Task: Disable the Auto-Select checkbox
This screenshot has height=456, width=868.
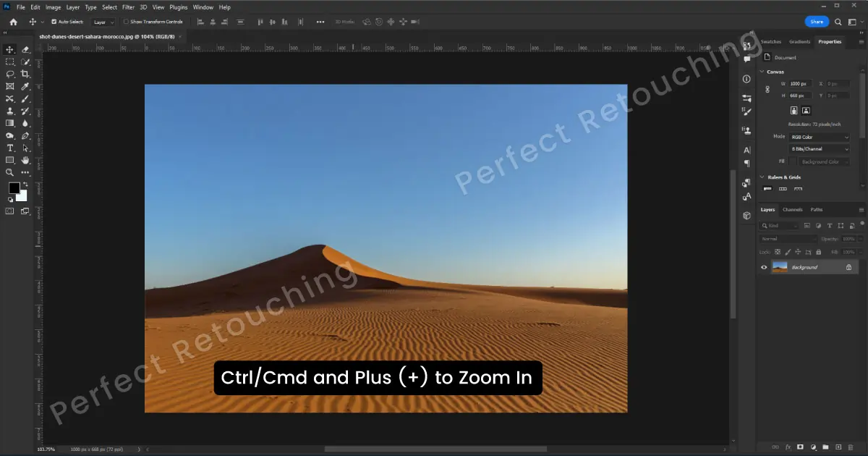Action: (54, 22)
